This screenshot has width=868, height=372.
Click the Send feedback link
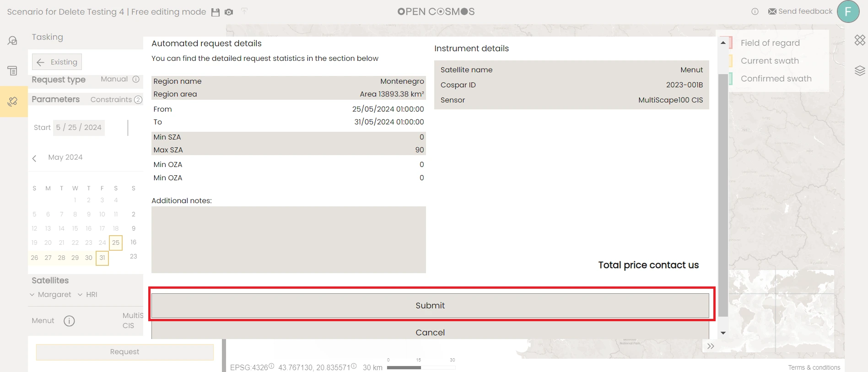point(800,11)
